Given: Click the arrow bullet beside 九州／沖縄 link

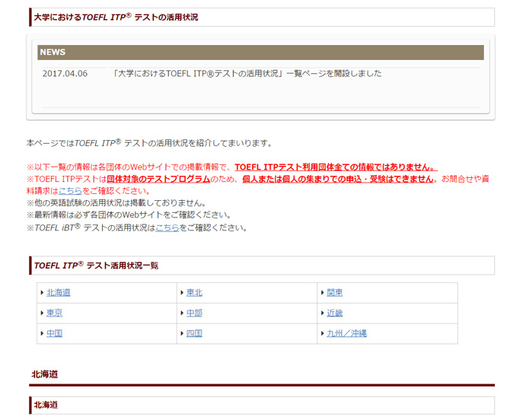Looking at the screenshot, I should [x=323, y=333].
